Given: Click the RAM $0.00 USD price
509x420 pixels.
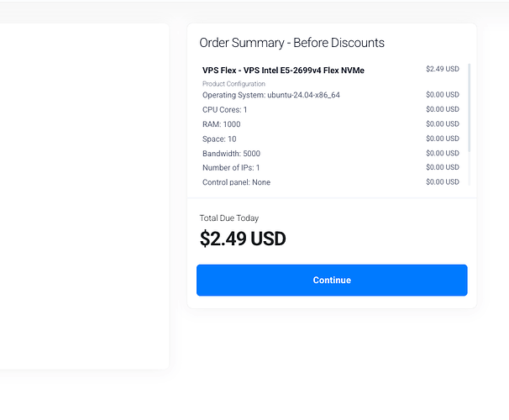Looking at the screenshot, I should pyautogui.click(x=442, y=124).
